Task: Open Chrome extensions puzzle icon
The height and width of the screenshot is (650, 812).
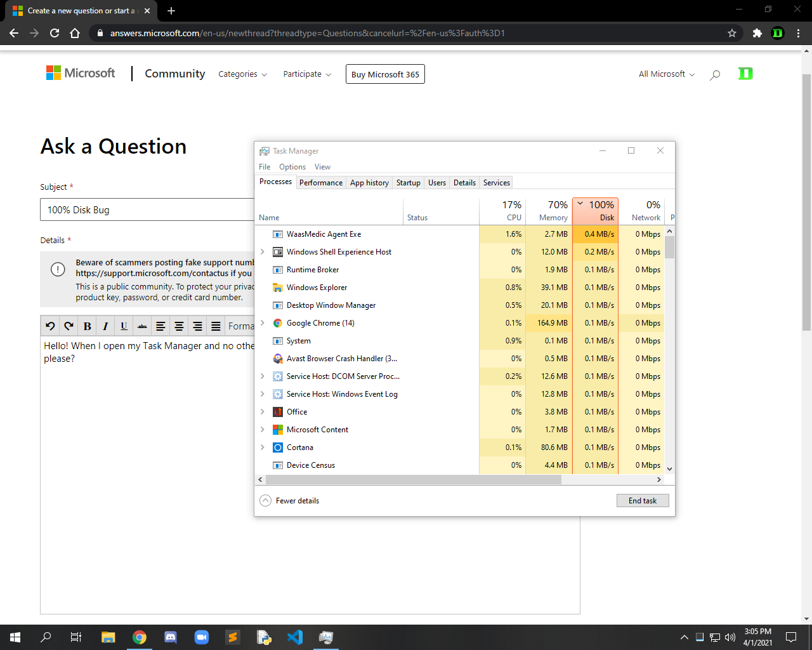Action: point(757,33)
